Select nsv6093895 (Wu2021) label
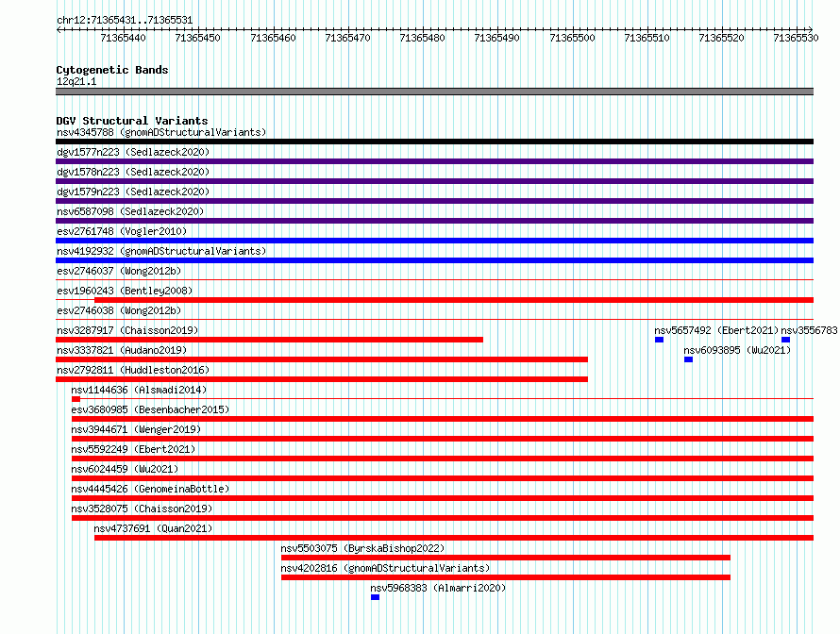The width and height of the screenshot is (840, 634). click(737, 350)
